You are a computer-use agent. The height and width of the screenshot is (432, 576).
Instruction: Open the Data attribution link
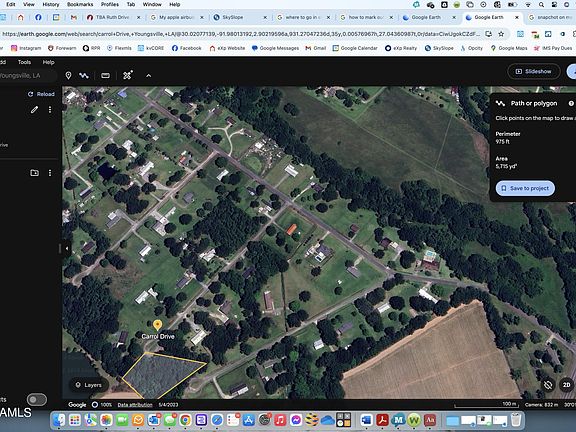point(135,405)
